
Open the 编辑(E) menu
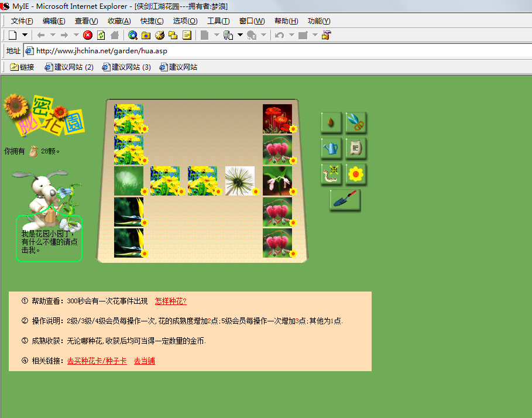54,21
